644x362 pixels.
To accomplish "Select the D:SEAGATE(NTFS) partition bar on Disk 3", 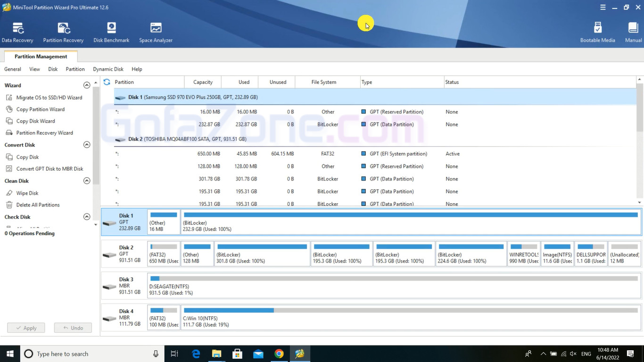I will tap(394, 286).
